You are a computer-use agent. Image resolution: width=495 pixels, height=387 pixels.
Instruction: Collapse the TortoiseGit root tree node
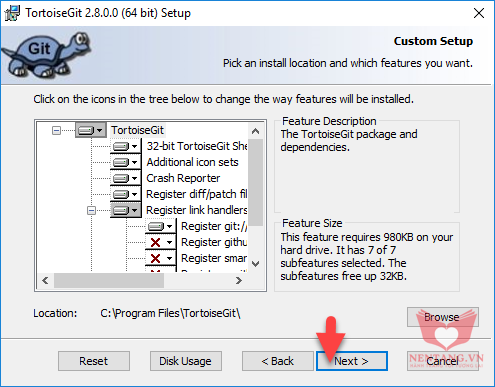57,130
